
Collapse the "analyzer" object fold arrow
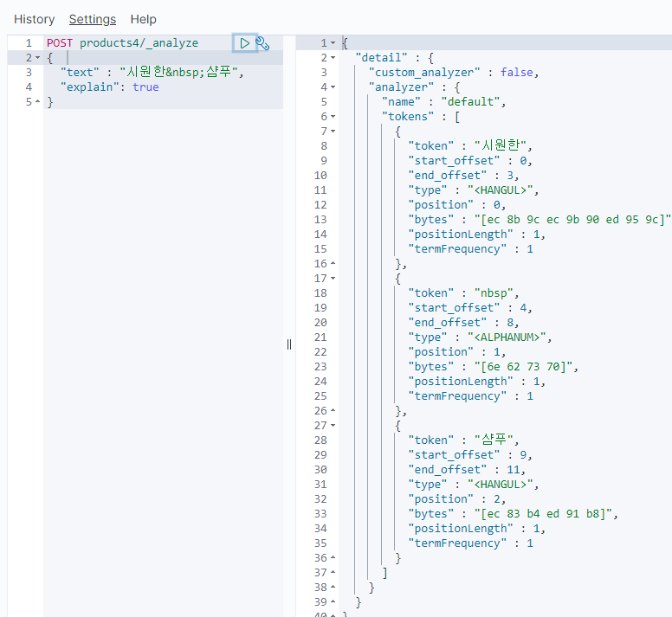coord(333,87)
